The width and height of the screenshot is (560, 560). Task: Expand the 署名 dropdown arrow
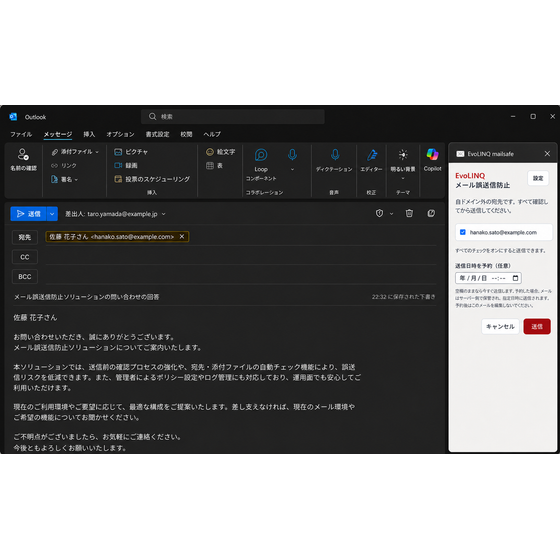tap(76, 179)
